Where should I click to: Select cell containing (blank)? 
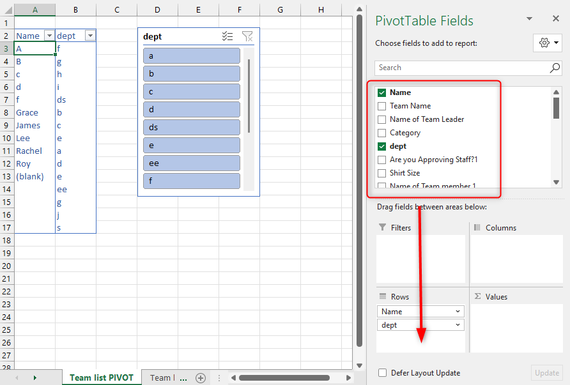(35, 177)
